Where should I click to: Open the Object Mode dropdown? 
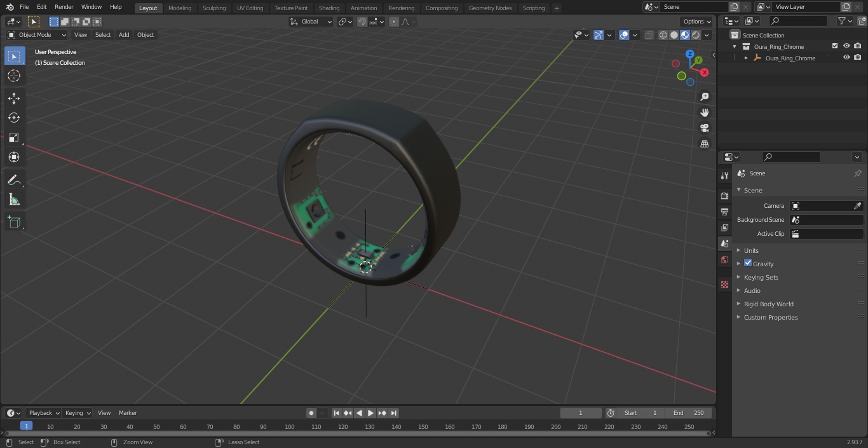(37, 35)
